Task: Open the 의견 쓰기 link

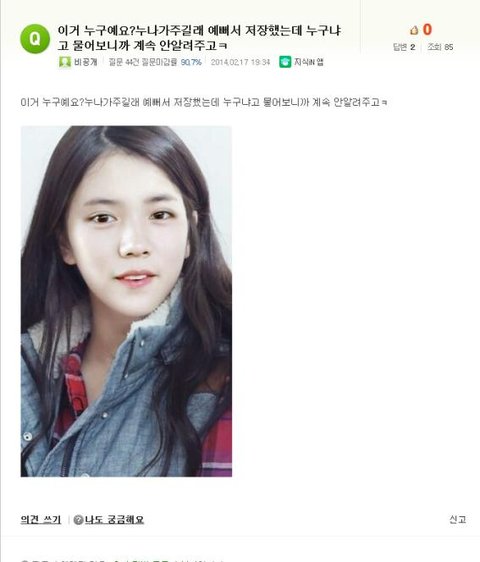Action: 41,520
